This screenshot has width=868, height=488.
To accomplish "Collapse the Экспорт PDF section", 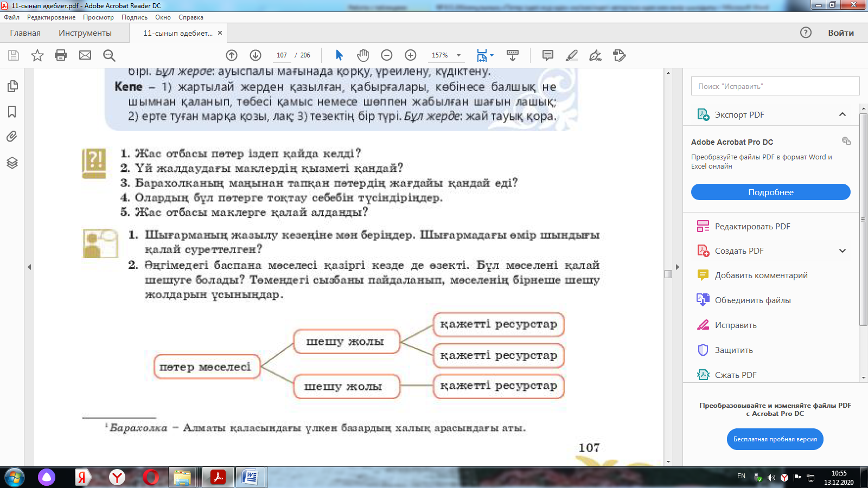I will coord(842,114).
